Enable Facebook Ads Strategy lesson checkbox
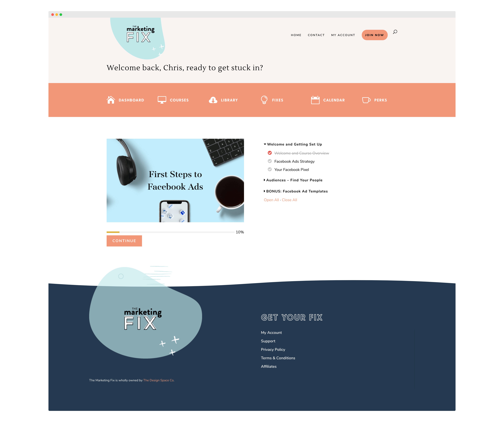 (269, 161)
